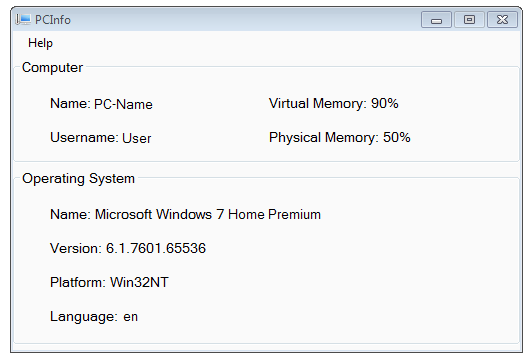Open the Help menu
The height and width of the screenshot is (361, 532).
click(x=40, y=43)
